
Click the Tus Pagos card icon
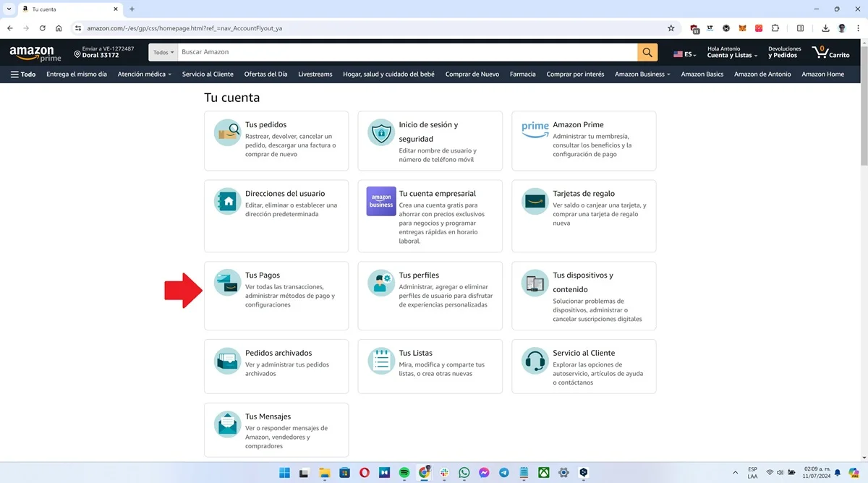click(227, 283)
